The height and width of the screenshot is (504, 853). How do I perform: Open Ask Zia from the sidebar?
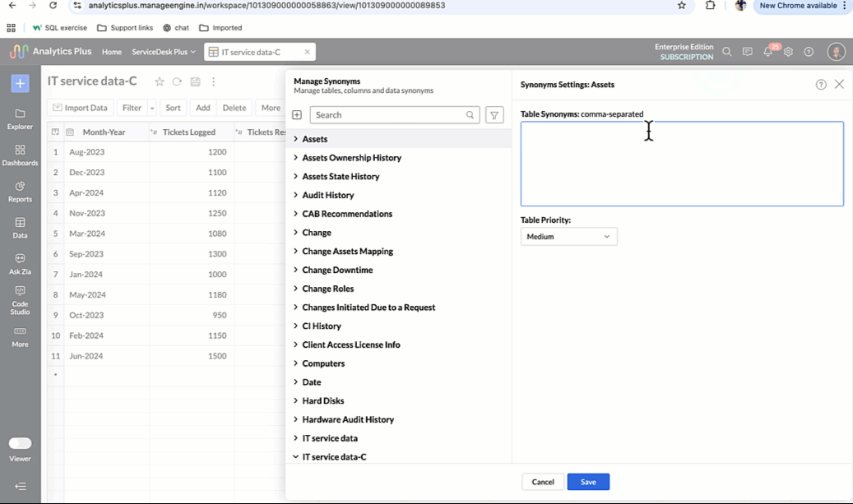tap(20, 263)
